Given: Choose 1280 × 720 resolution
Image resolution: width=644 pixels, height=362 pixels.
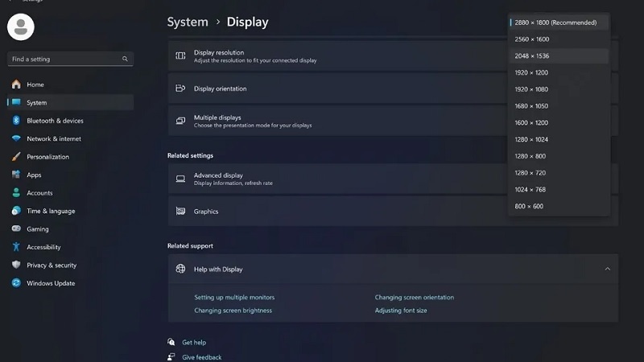Looking at the screenshot, I should click(559, 173).
